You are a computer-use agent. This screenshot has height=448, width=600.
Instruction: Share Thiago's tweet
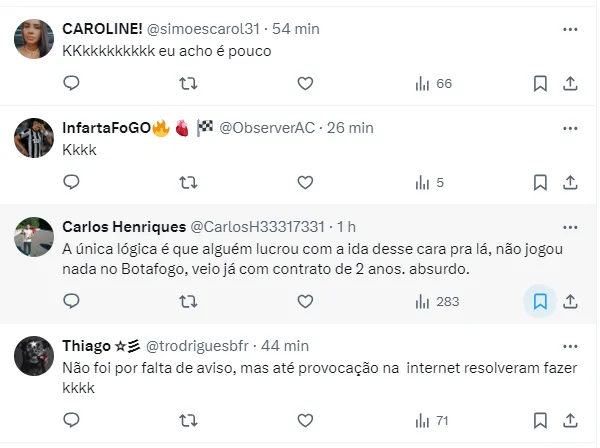pos(570,420)
